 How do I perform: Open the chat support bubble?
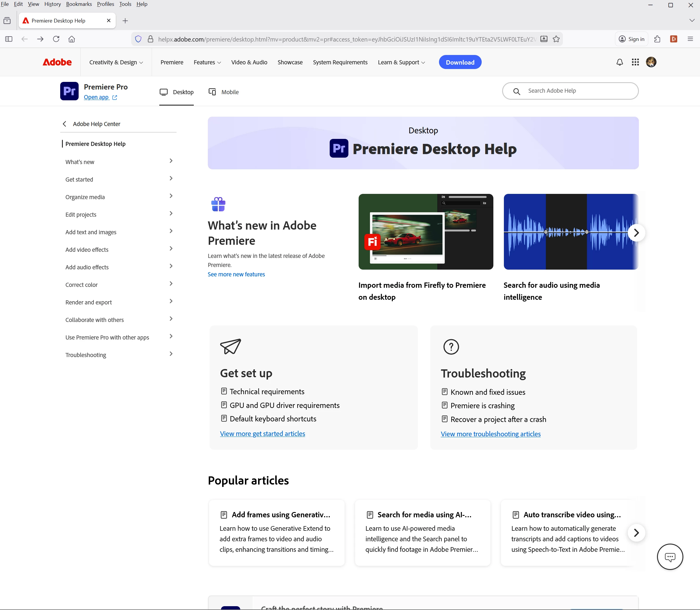pyautogui.click(x=670, y=557)
